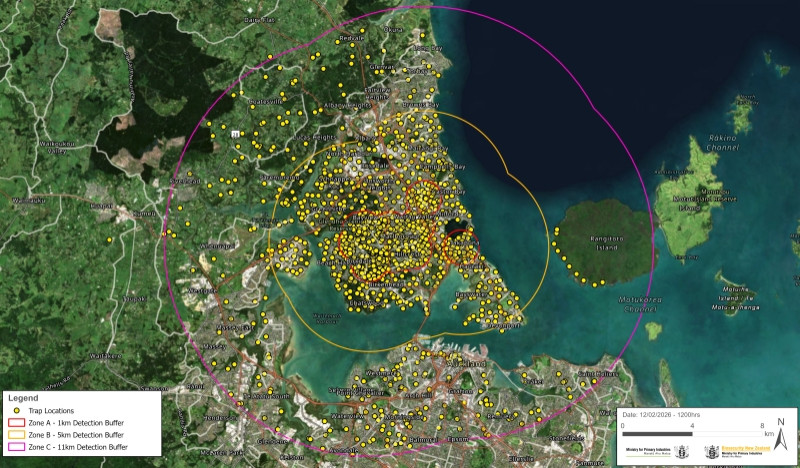Click the highway 18 route shield
This screenshot has height=468, width=800.
click(235, 134)
